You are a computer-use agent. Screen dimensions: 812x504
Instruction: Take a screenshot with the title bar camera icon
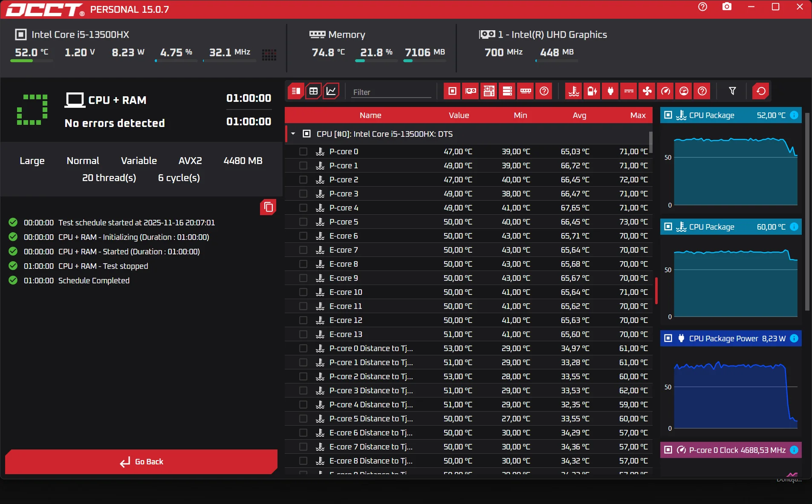click(x=727, y=7)
